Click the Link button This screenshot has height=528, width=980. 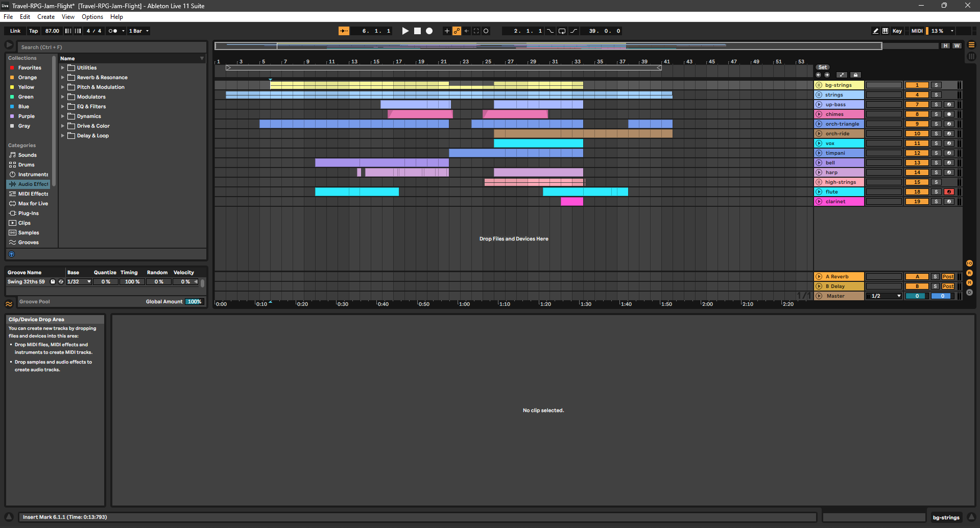pos(15,31)
